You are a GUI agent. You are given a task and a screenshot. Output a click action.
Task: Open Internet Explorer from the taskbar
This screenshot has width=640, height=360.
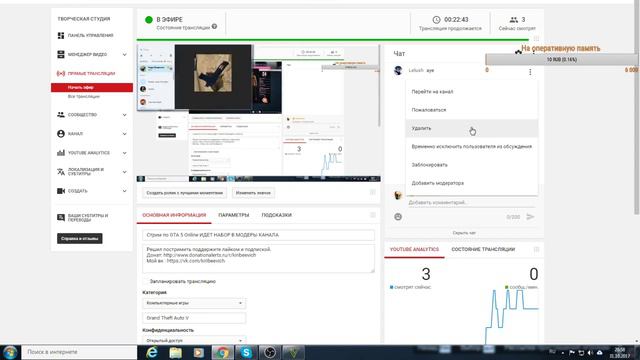point(152,352)
